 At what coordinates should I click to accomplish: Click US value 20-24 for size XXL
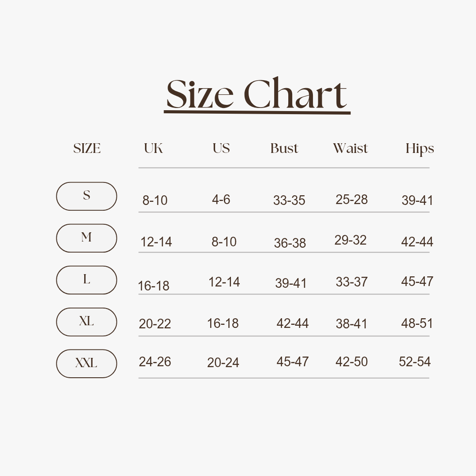tap(223, 362)
